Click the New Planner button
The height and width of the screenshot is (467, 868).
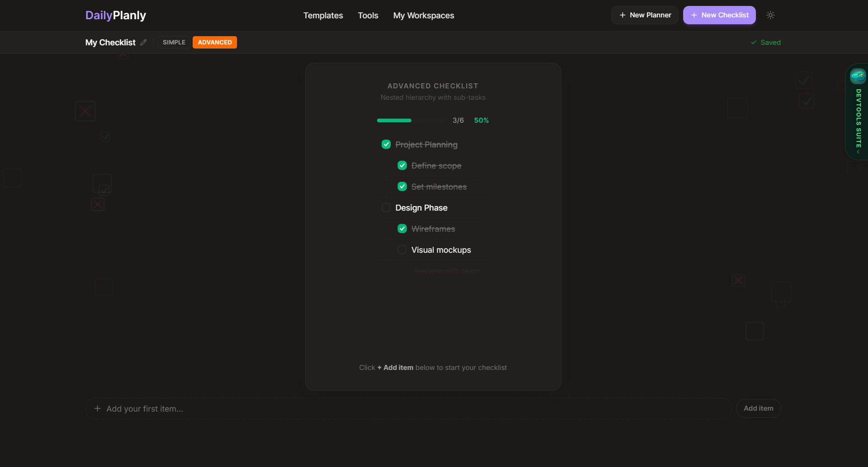point(645,15)
